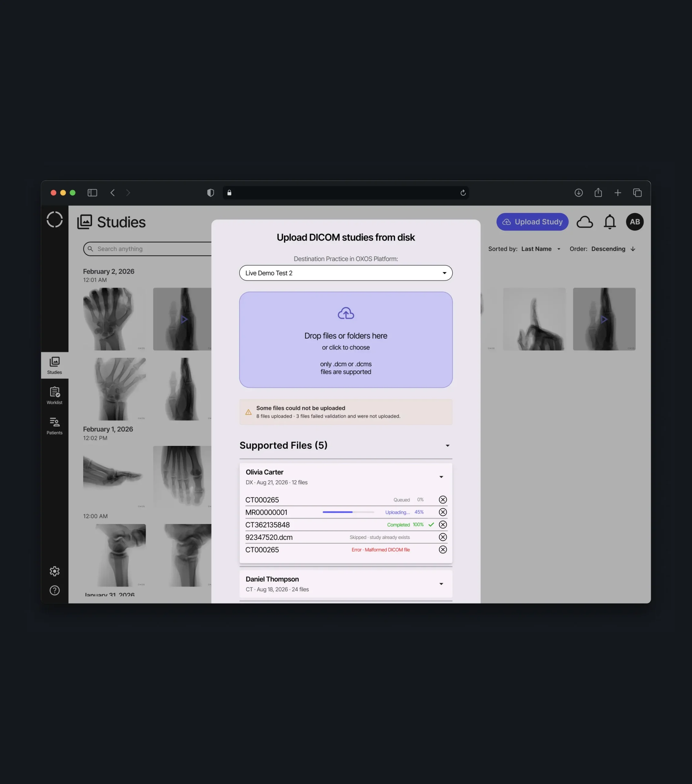
Task: Click the Skipped study already exists text
Action: (x=380, y=537)
